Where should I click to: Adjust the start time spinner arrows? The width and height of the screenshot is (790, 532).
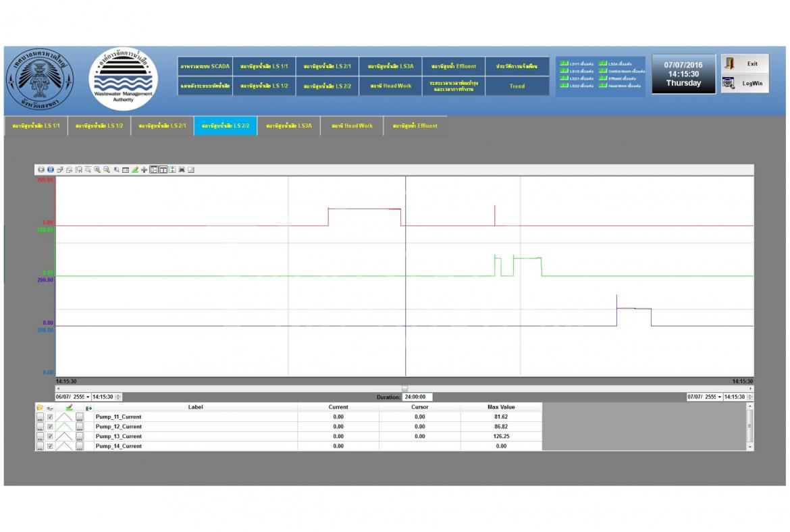tap(119, 397)
